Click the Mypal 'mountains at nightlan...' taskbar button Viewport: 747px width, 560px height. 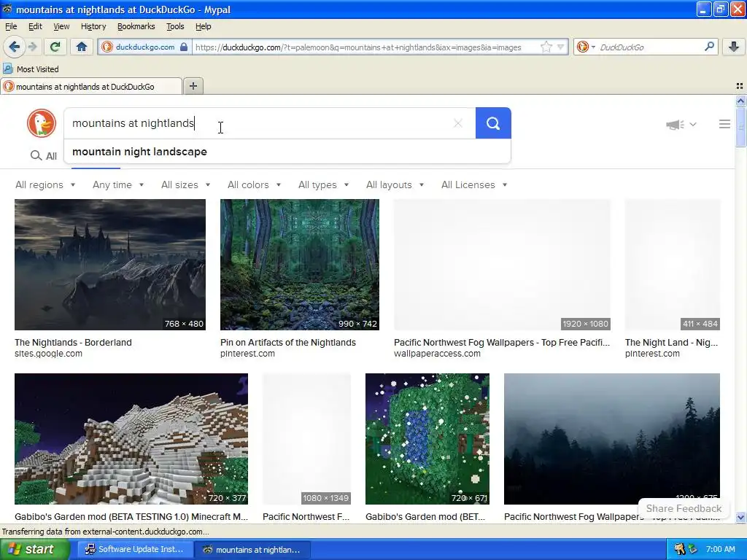252,549
